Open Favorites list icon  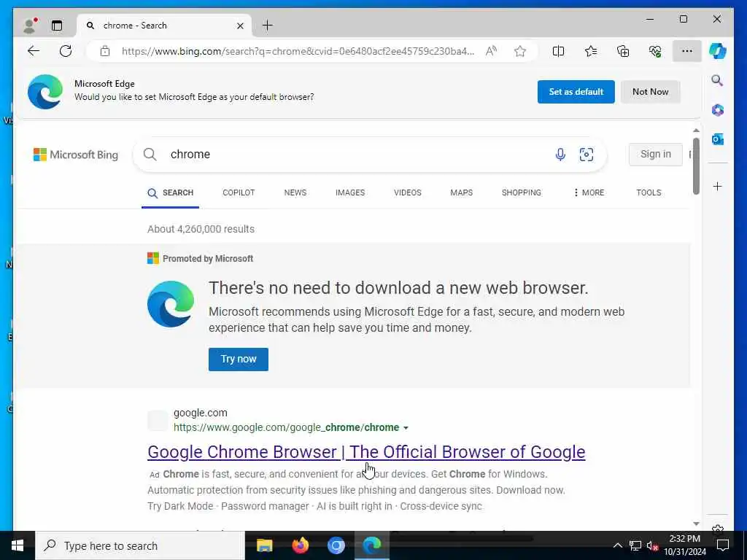click(x=591, y=51)
